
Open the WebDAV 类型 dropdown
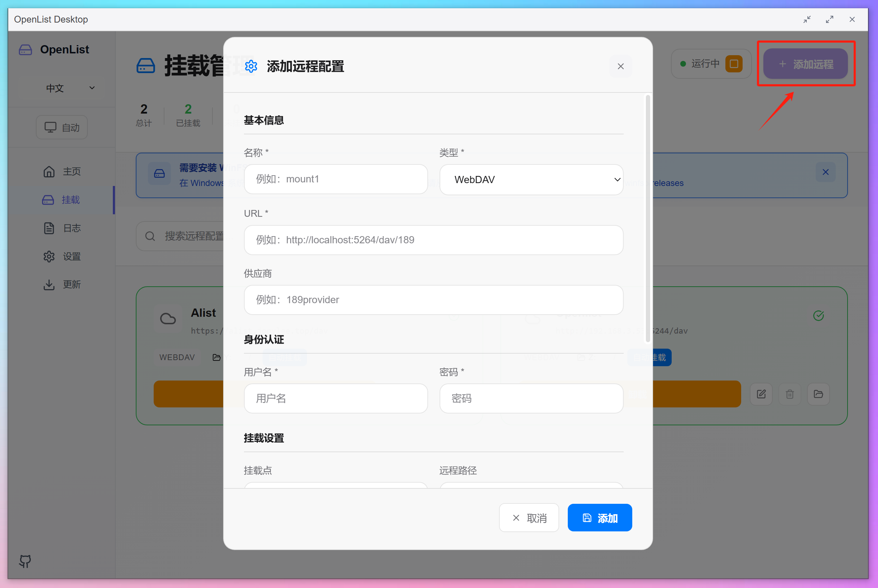[531, 180]
